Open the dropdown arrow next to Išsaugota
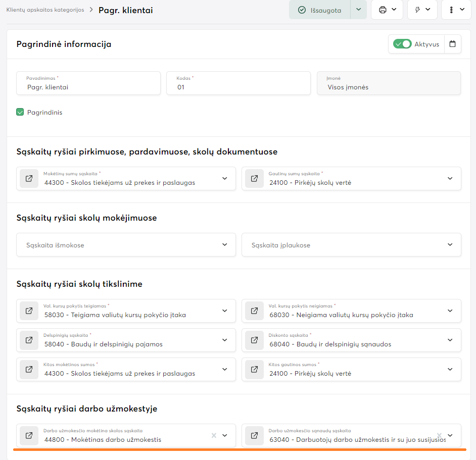Image resolution: width=476 pixels, height=460 pixels. pyautogui.click(x=358, y=10)
